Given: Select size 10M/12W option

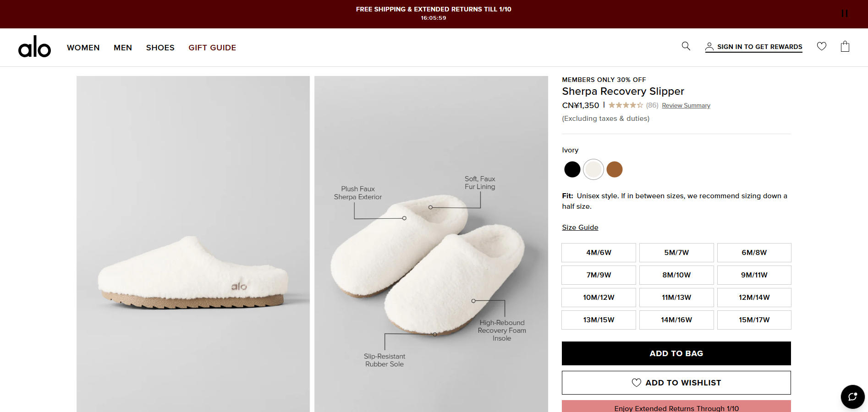Looking at the screenshot, I should pyautogui.click(x=599, y=298).
